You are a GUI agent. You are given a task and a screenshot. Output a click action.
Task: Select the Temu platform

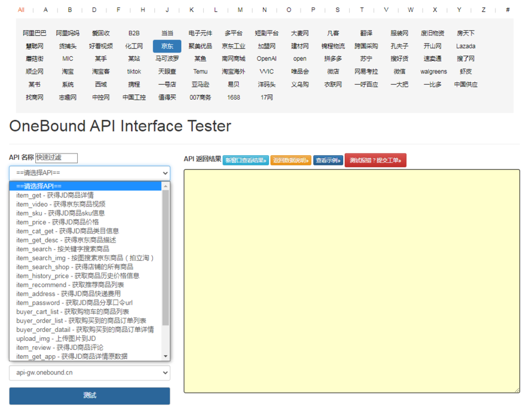[x=200, y=71]
